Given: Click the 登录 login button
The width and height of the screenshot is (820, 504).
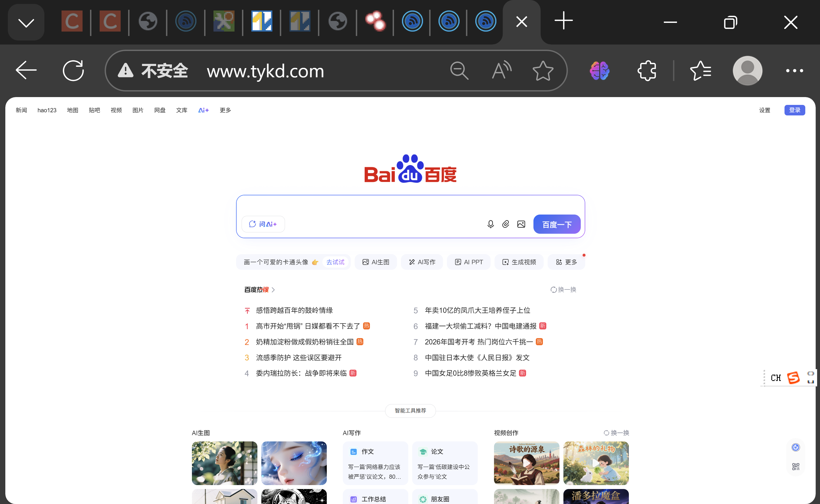Looking at the screenshot, I should (795, 110).
